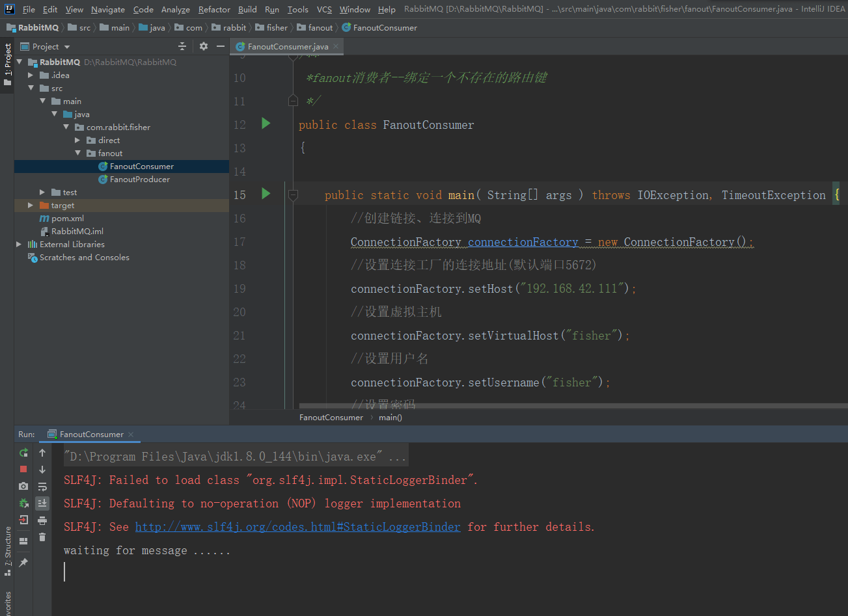Image resolution: width=848 pixels, height=616 pixels.
Task: Collapse the main folder
Action: pos(42,101)
